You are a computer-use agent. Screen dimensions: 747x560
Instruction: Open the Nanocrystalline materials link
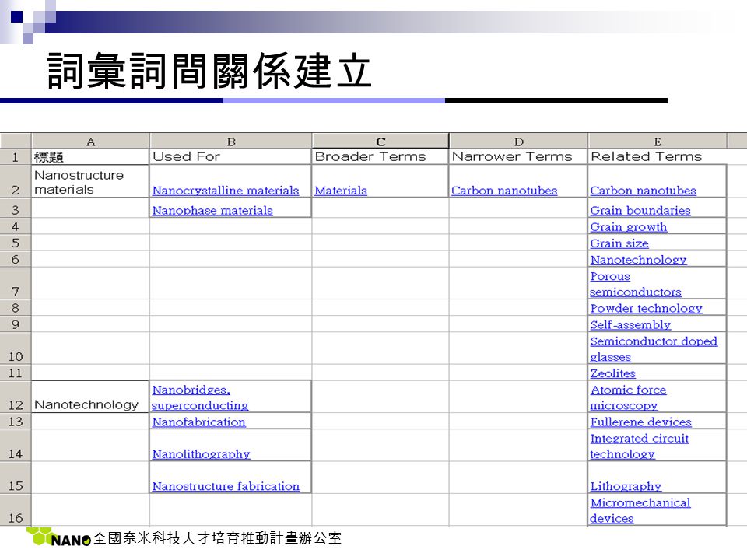click(x=226, y=191)
